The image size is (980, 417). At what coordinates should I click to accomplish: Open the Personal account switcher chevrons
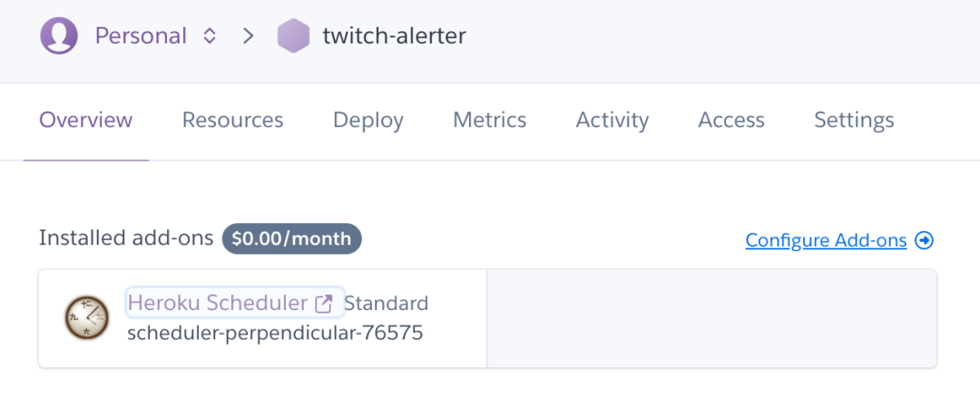click(210, 36)
